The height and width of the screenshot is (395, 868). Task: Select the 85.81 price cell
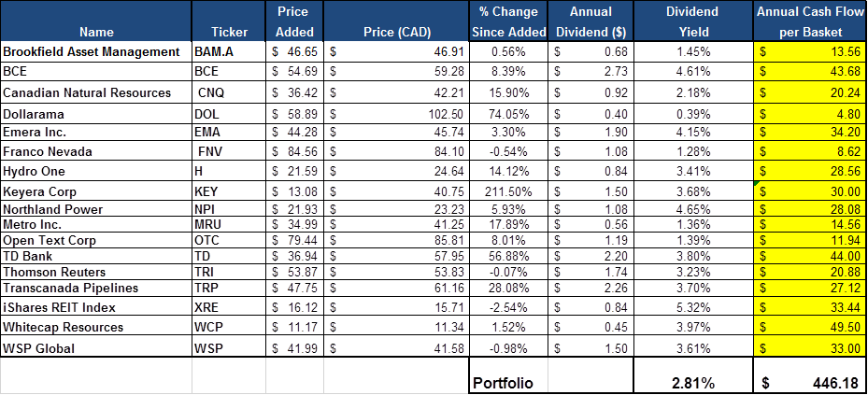[x=396, y=241]
